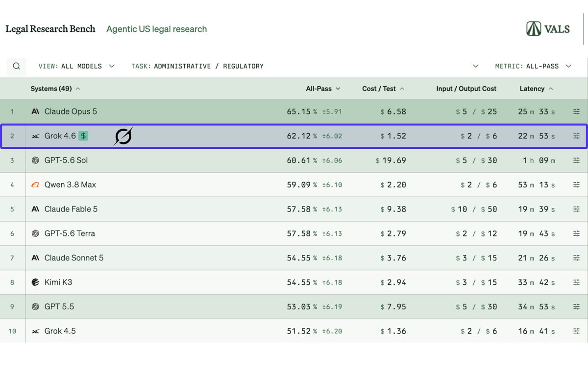Viewport: 588px width, 371px height.
Task: Open settings icon for Claude Sonnet 5 row
Action: click(x=576, y=258)
